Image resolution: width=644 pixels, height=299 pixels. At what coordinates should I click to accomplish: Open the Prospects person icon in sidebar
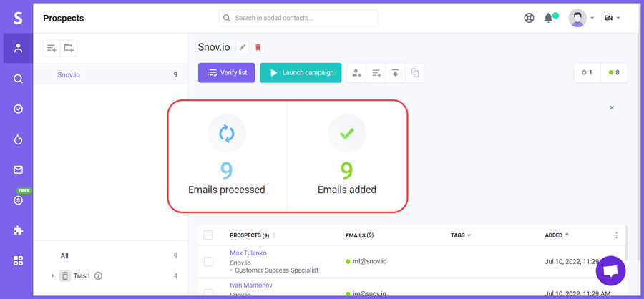(18, 48)
